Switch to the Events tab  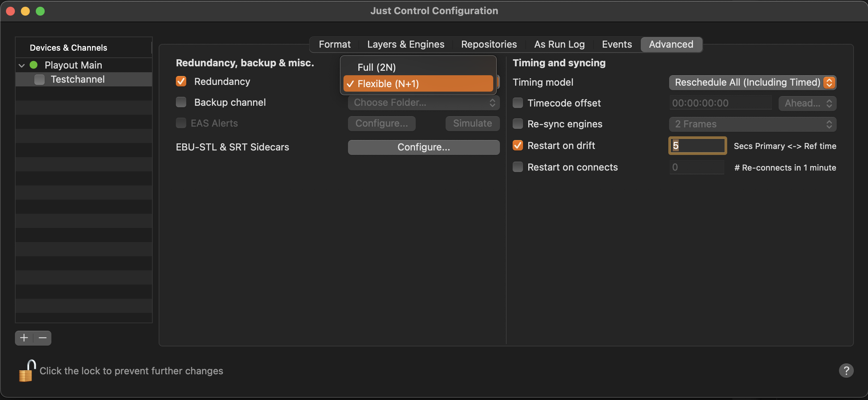(x=617, y=44)
